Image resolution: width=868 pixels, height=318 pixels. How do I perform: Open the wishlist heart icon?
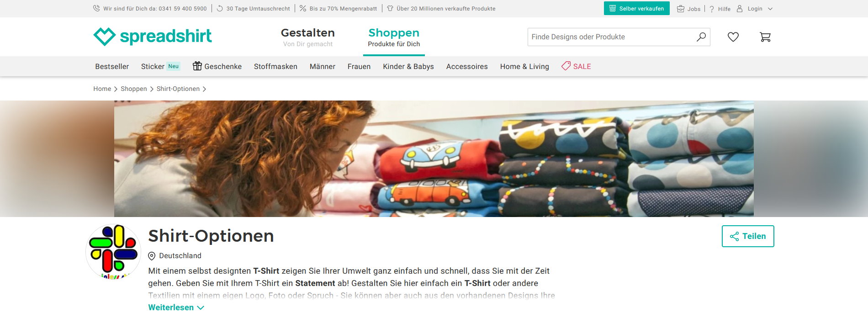tap(733, 37)
